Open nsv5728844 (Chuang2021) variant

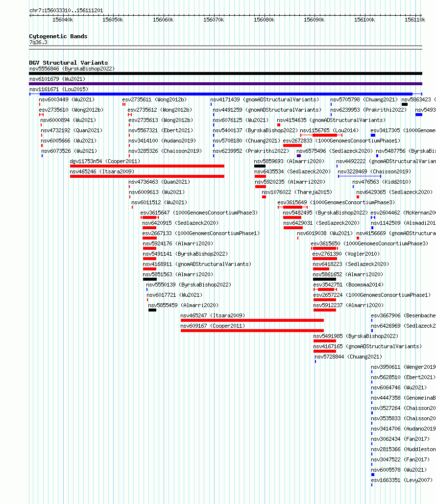tap(348, 357)
